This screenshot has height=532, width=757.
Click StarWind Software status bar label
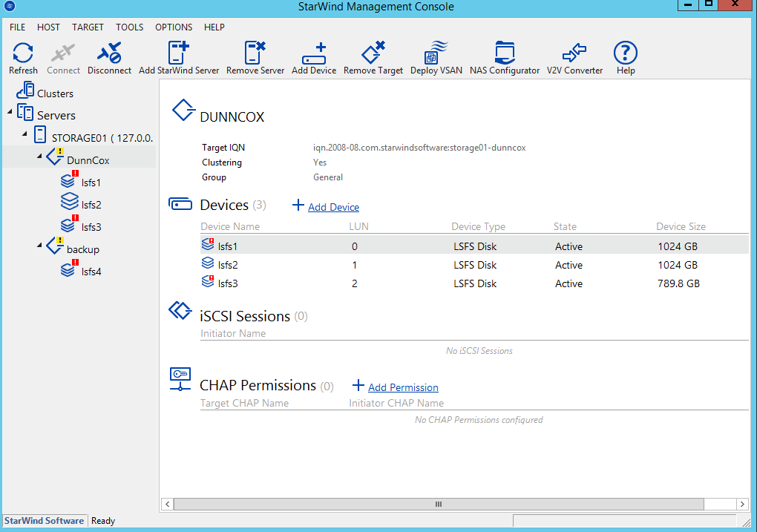45,520
